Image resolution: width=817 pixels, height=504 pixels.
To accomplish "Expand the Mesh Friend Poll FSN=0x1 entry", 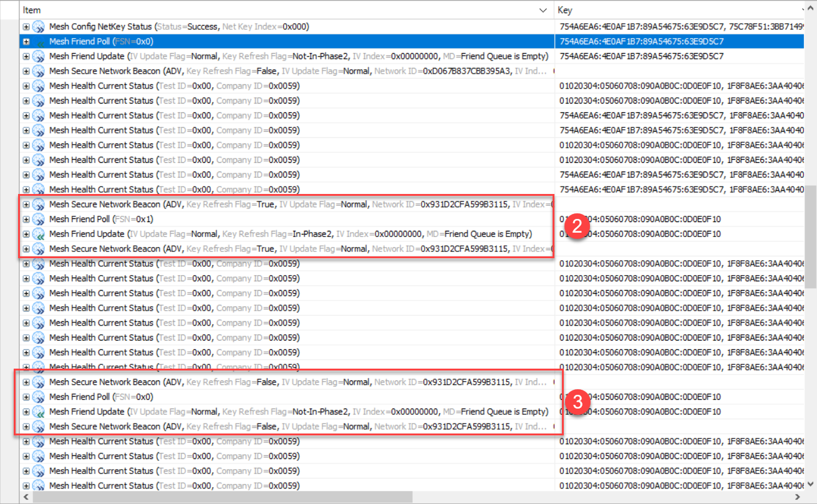I will click(x=26, y=220).
